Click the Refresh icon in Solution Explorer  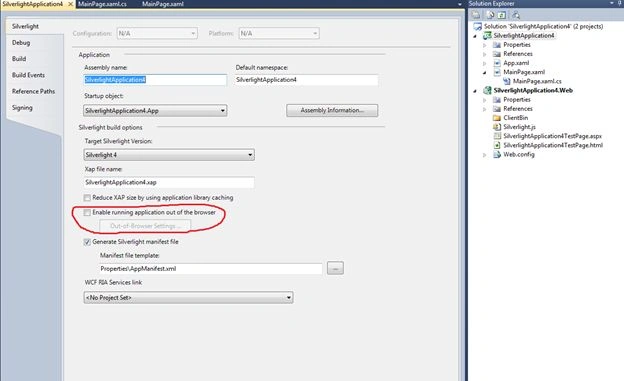(502, 15)
